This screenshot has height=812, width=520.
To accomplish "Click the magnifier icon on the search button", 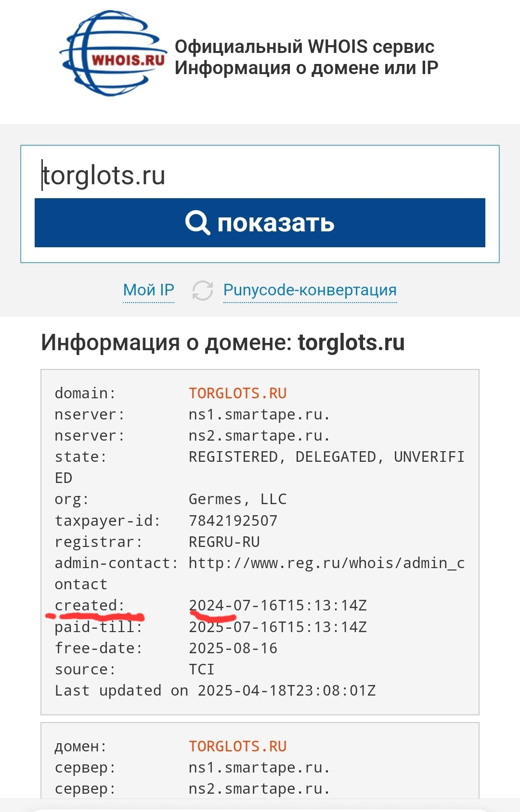I will pos(197,223).
